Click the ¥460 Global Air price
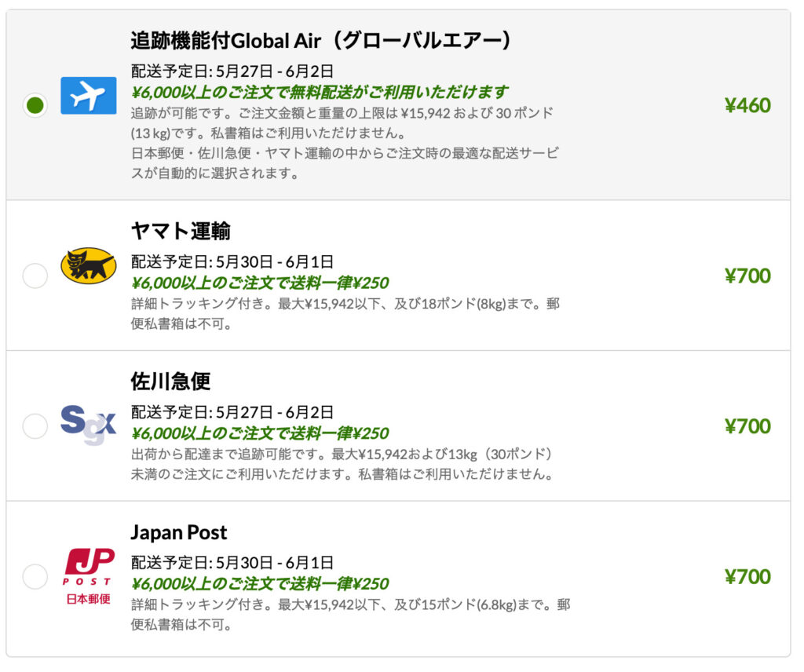The image size is (804, 672). coord(747,105)
